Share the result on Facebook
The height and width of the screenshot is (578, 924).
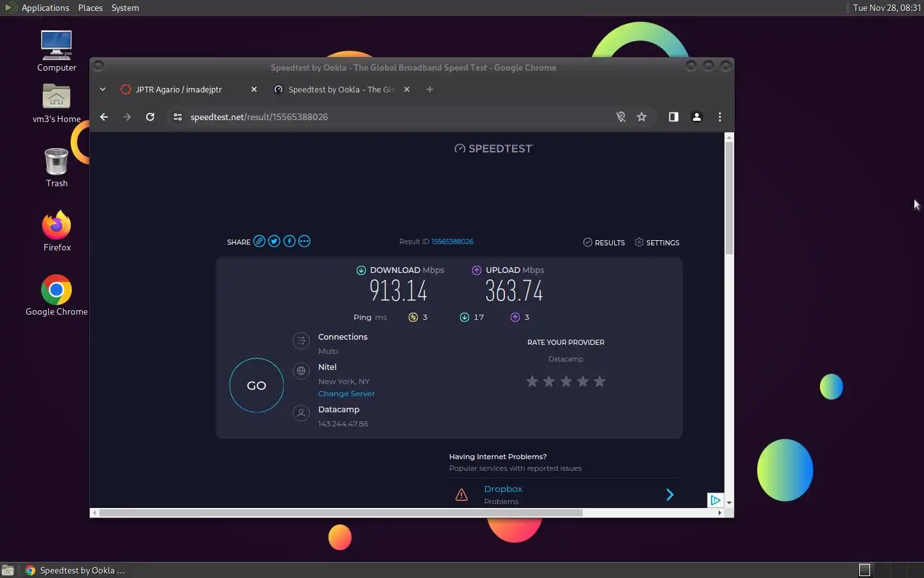point(289,241)
